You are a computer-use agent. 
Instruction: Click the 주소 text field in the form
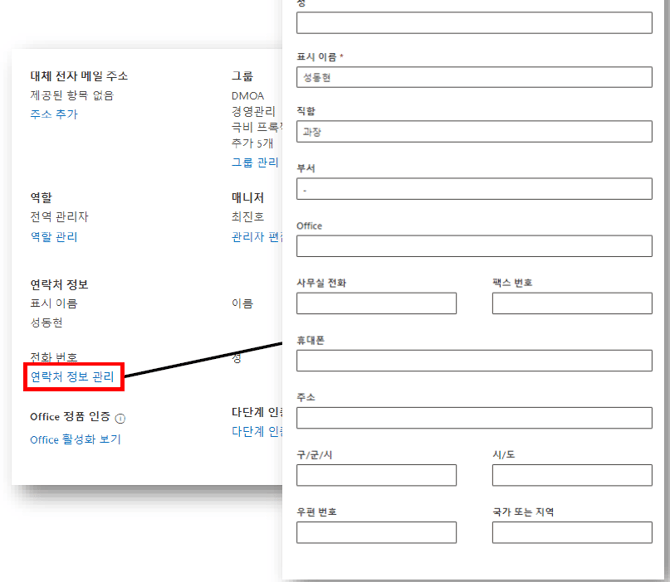tap(474, 417)
